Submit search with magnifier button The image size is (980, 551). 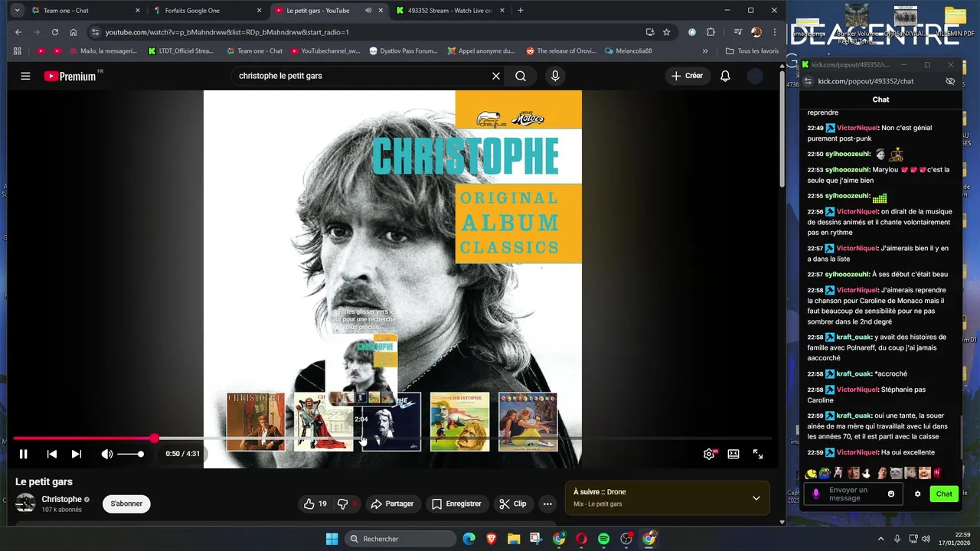[x=521, y=76]
